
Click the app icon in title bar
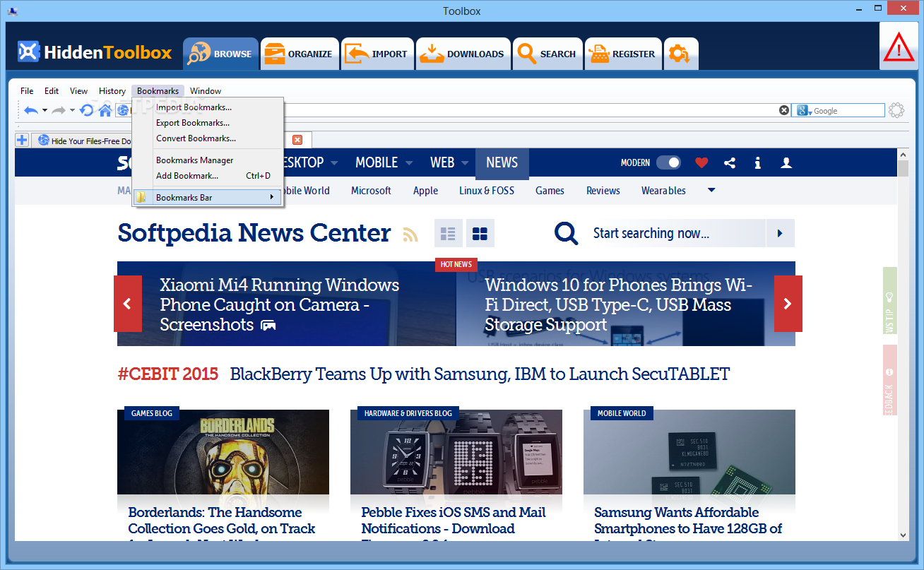(13, 10)
